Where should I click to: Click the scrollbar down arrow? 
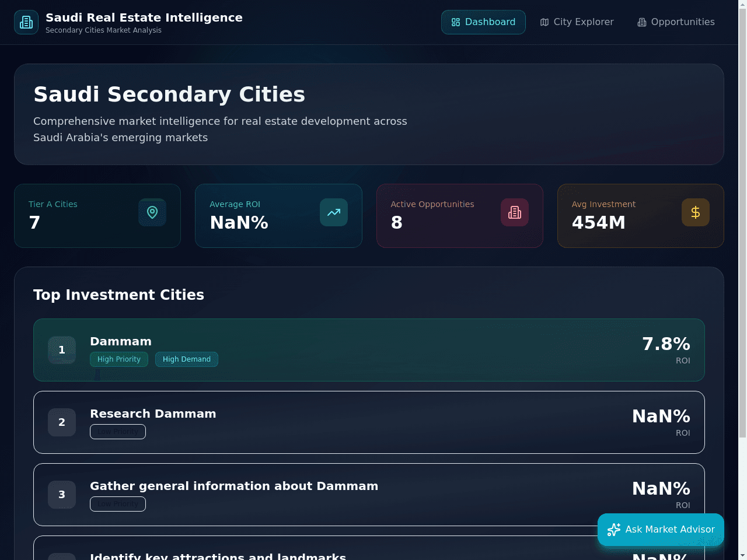tap(742, 555)
